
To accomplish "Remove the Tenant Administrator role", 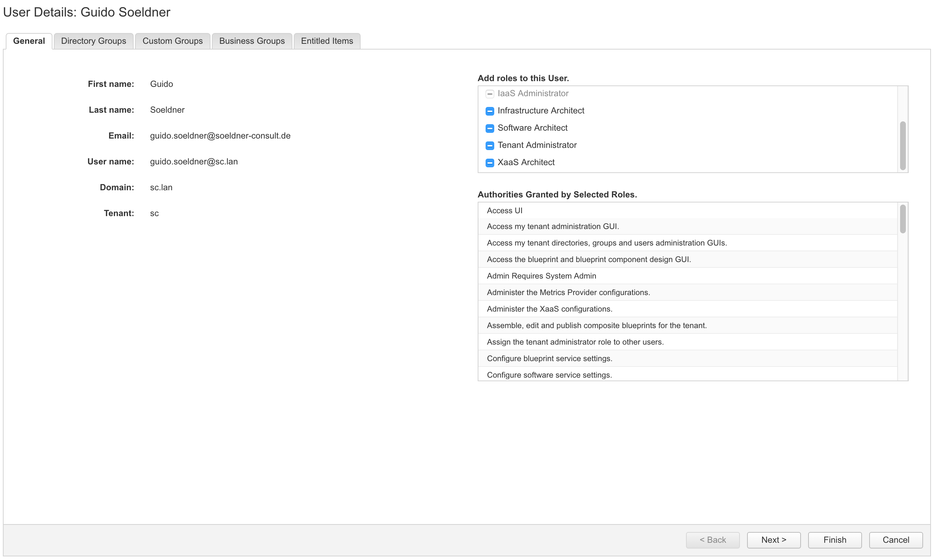I will point(490,145).
